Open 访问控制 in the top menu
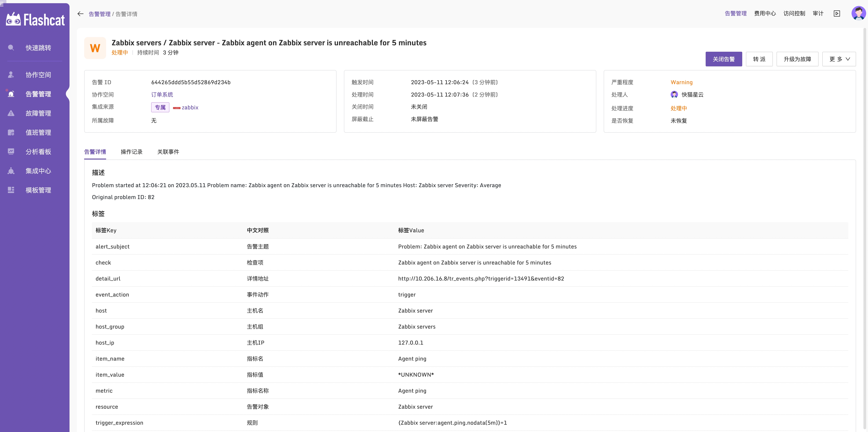This screenshot has width=868, height=432. click(794, 13)
